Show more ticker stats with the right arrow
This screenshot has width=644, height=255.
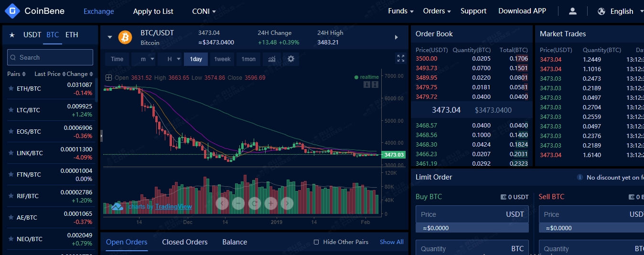[396, 37]
